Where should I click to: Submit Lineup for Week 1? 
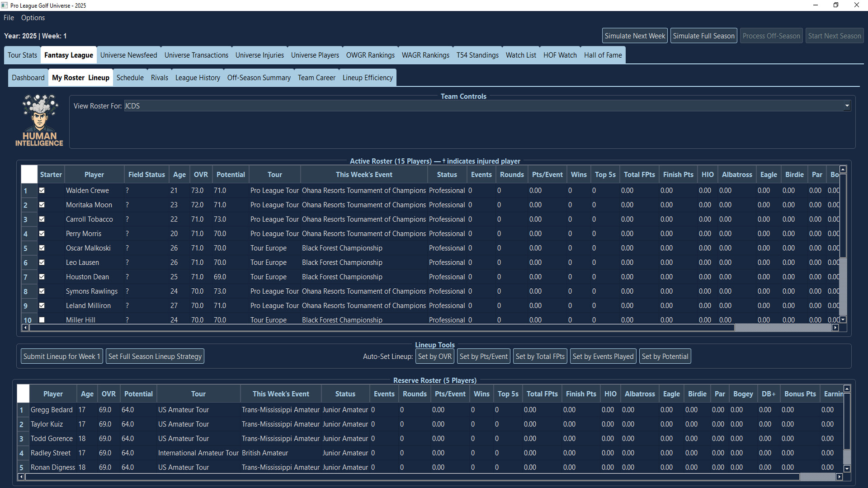point(61,356)
